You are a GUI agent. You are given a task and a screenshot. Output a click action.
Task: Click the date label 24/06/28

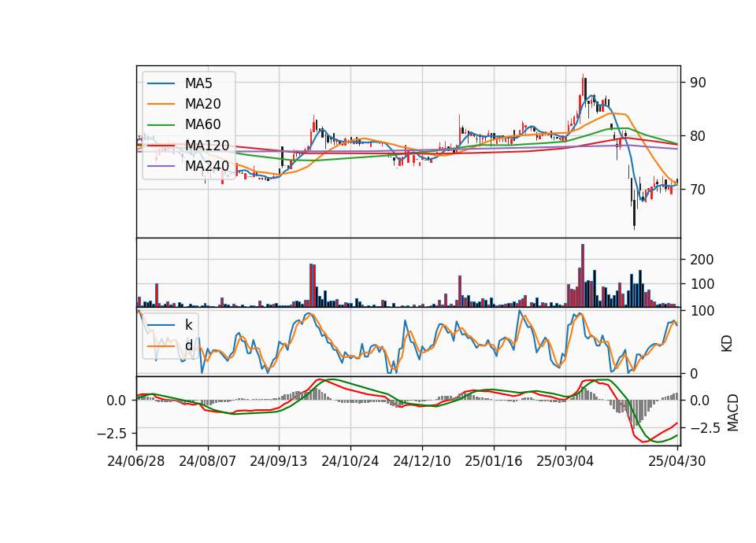136,461
